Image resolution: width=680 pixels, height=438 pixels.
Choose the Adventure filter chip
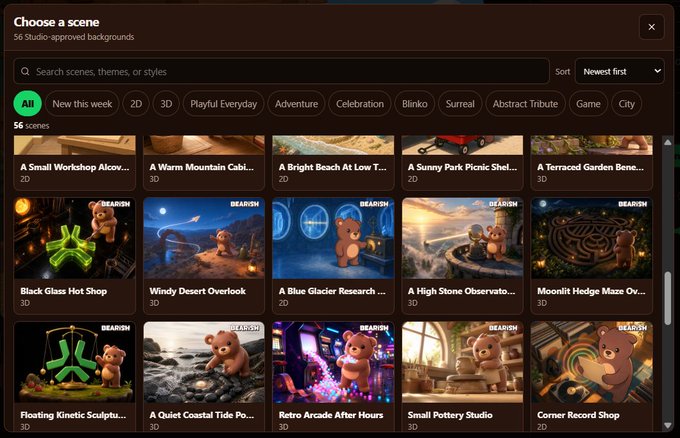(296, 104)
